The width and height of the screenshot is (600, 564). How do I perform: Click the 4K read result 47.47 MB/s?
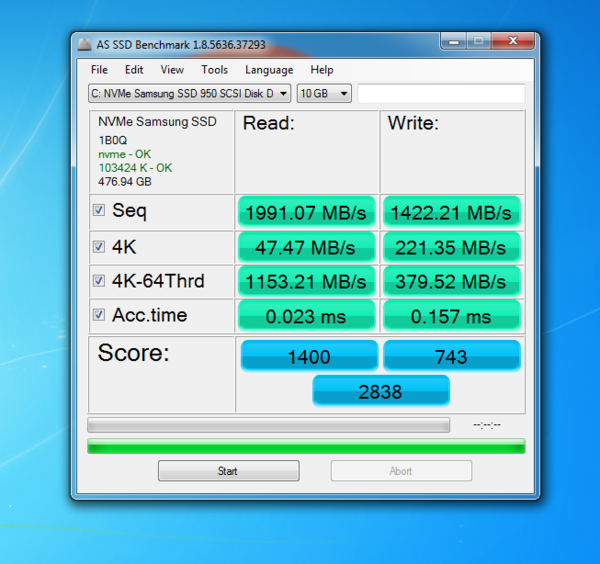tap(306, 247)
